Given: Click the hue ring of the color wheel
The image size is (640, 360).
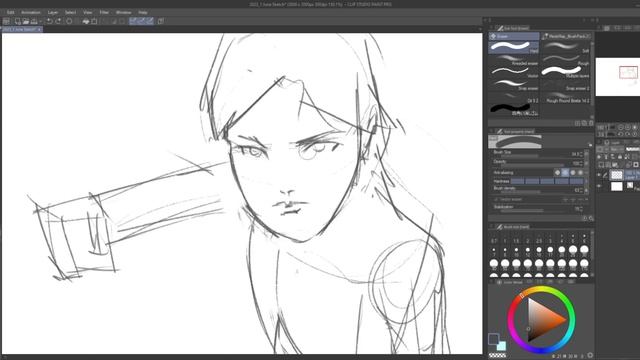Looking at the screenshot, I should (541, 289).
